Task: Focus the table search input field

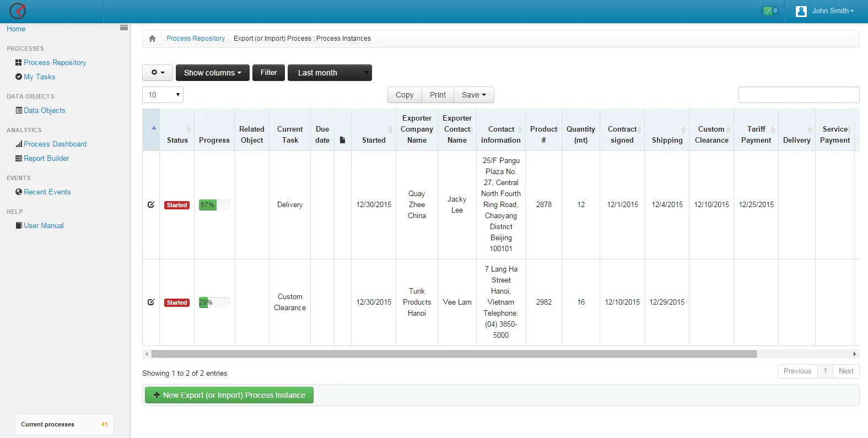Action: (799, 95)
